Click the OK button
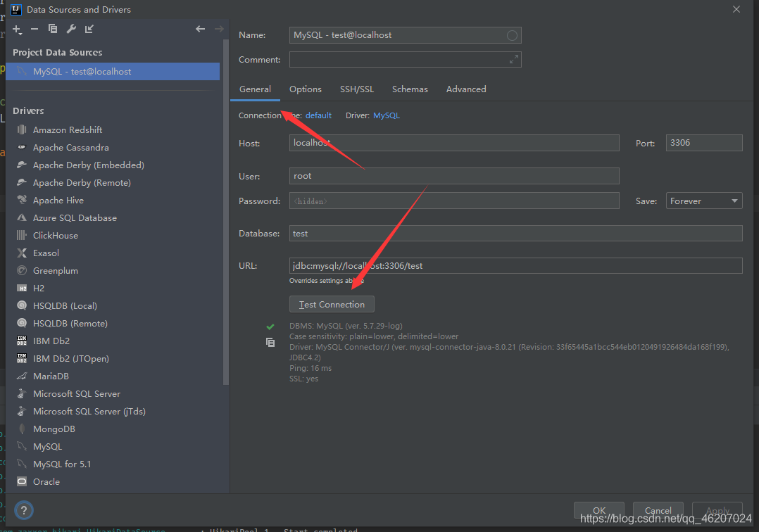Screen dimensions: 759x532 point(598,510)
